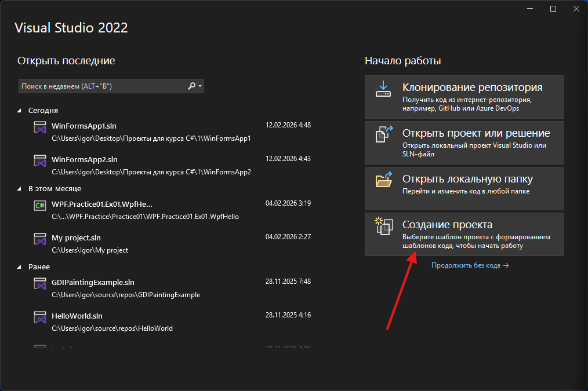Click the Ранее group header text
588x391 pixels.
point(39,267)
